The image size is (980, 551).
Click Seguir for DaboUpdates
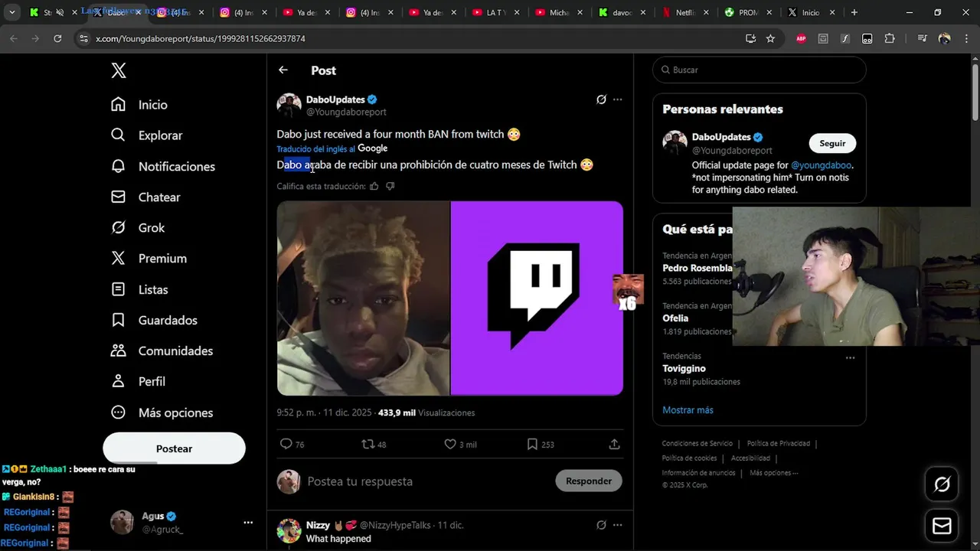pos(832,143)
